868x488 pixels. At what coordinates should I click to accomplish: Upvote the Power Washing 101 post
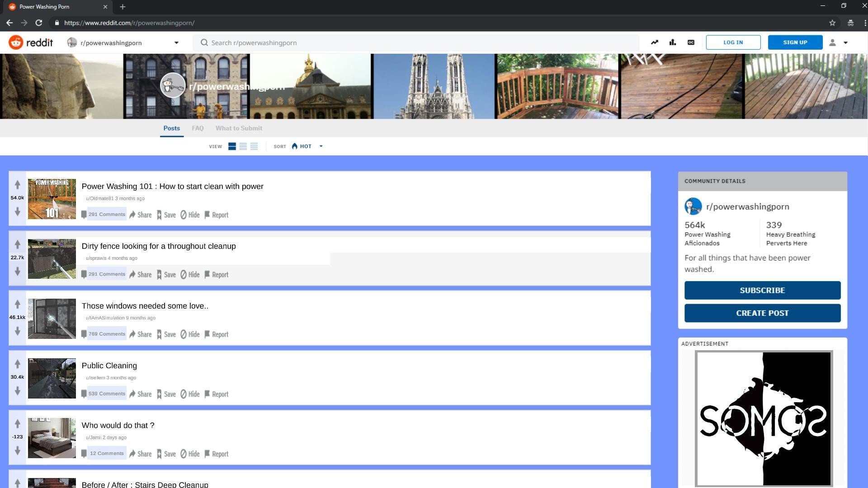17,184
